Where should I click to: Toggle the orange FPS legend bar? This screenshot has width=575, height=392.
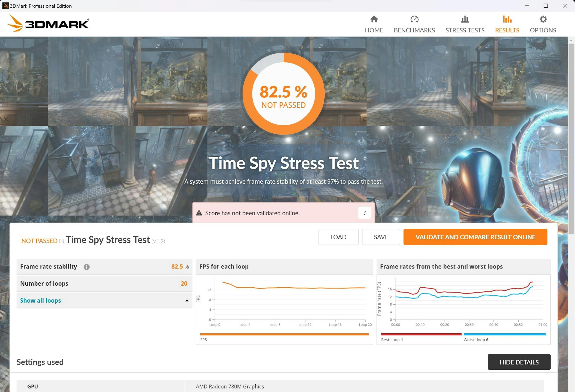coord(284,334)
